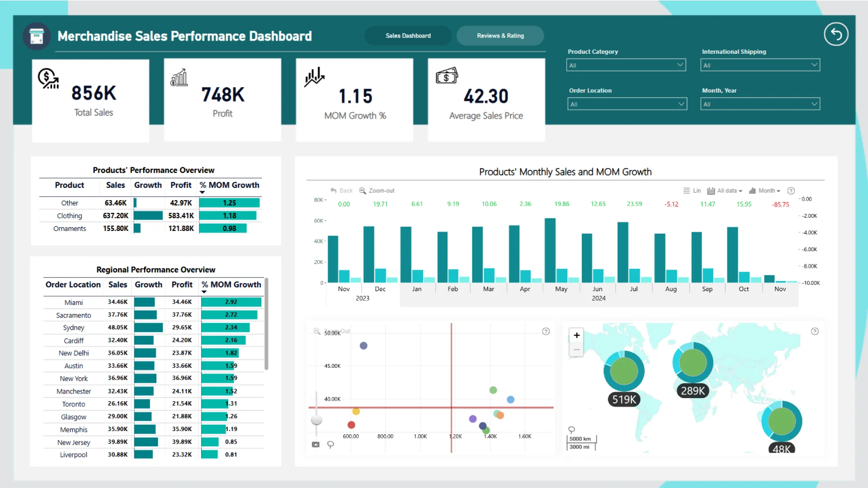Viewport: 868px width, 488px height.
Task: Select Memphis in regional table
Action: [x=154, y=429]
